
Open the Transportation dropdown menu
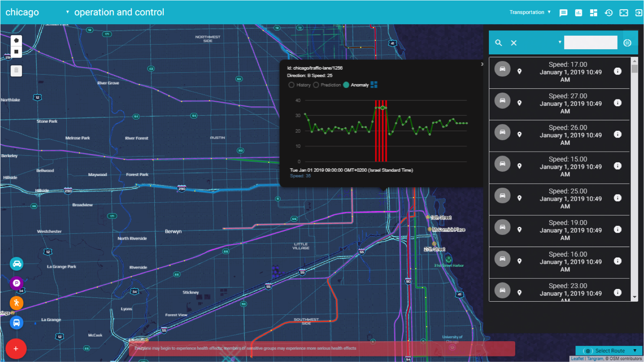pos(530,12)
